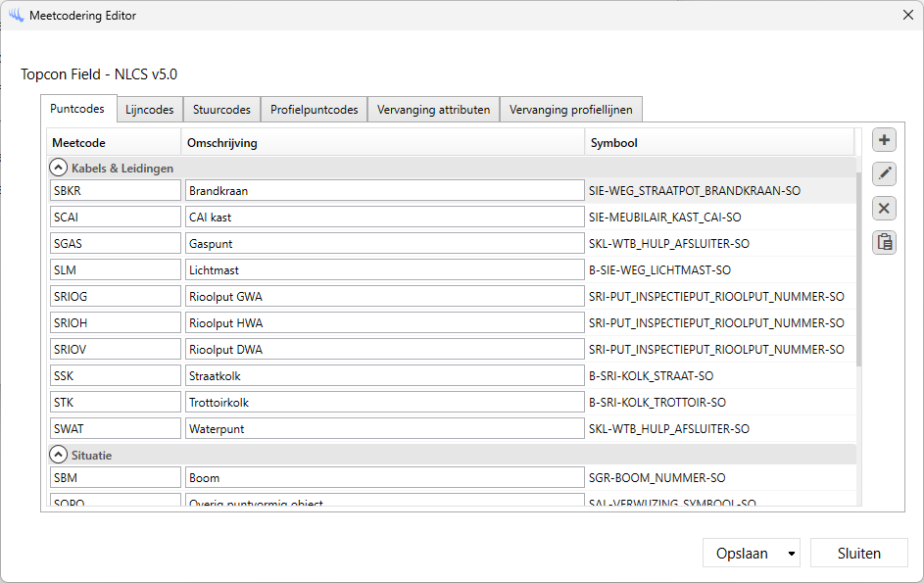The width and height of the screenshot is (924, 583).
Task: Click the pencil edit icon
Action: (884, 173)
